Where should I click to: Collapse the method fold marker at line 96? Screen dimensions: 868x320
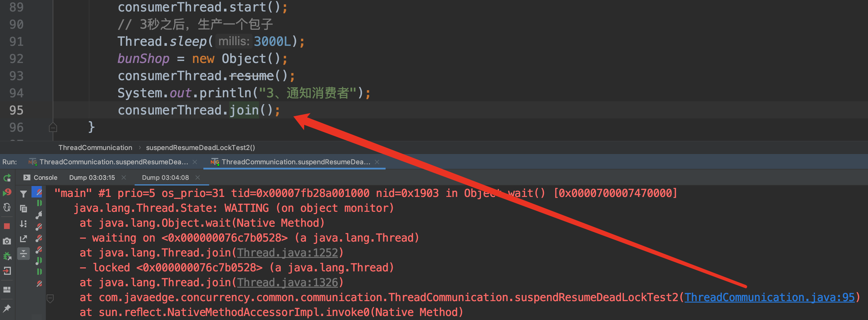(53, 127)
